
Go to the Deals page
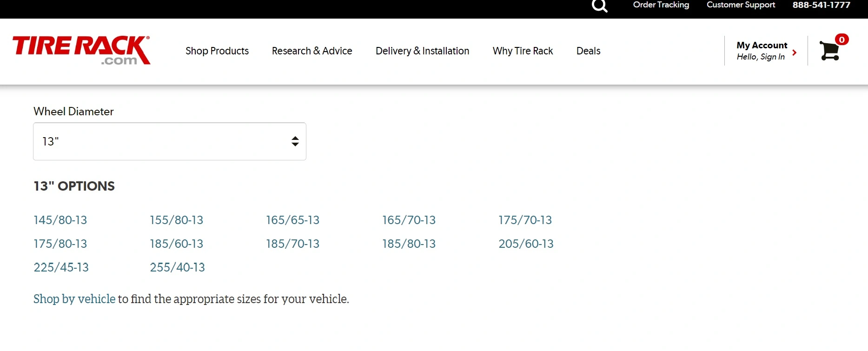coord(588,51)
